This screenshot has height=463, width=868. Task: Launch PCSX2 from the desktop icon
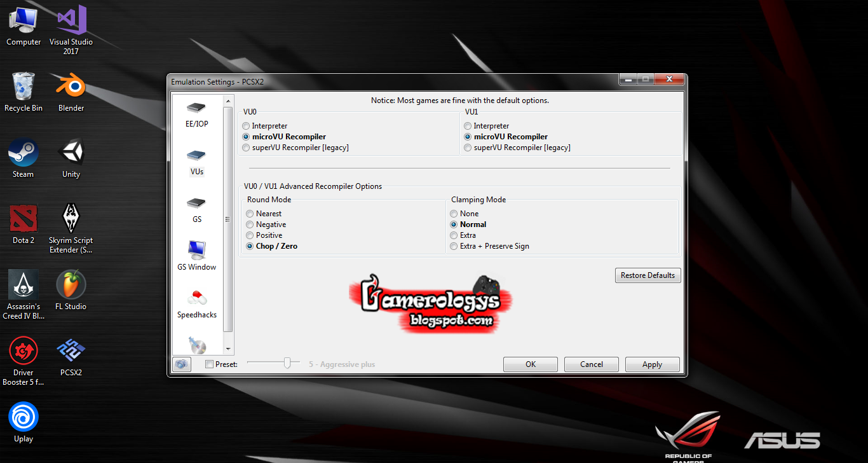[x=71, y=357]
